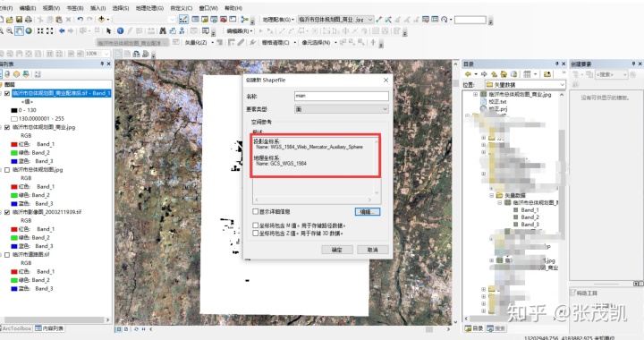Select the Pan hand tool

click(19, 30)
